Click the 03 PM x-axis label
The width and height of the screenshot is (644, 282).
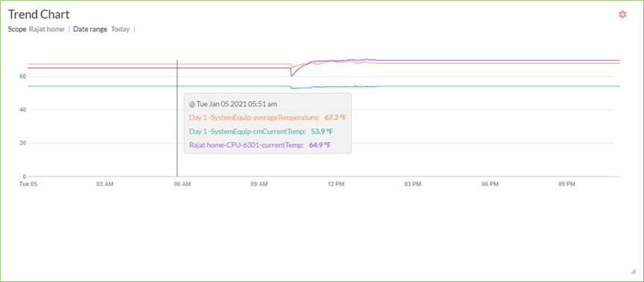[413, 185]
